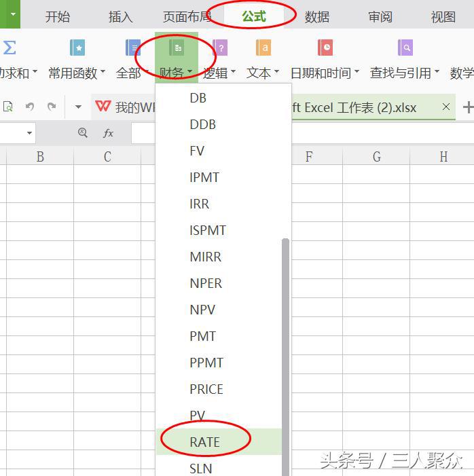
Task: Choose DDB from the financial list
Action: pos(219,124)
